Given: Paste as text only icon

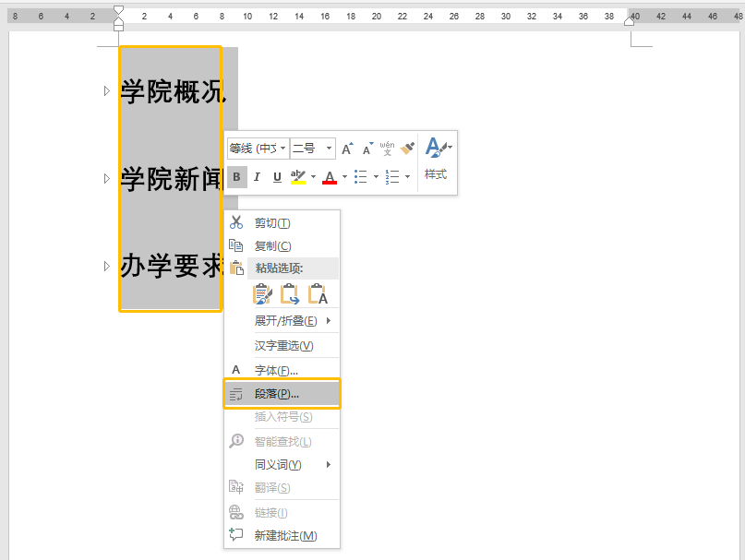Looking at the screenshot, I should (x=318, y=294).
